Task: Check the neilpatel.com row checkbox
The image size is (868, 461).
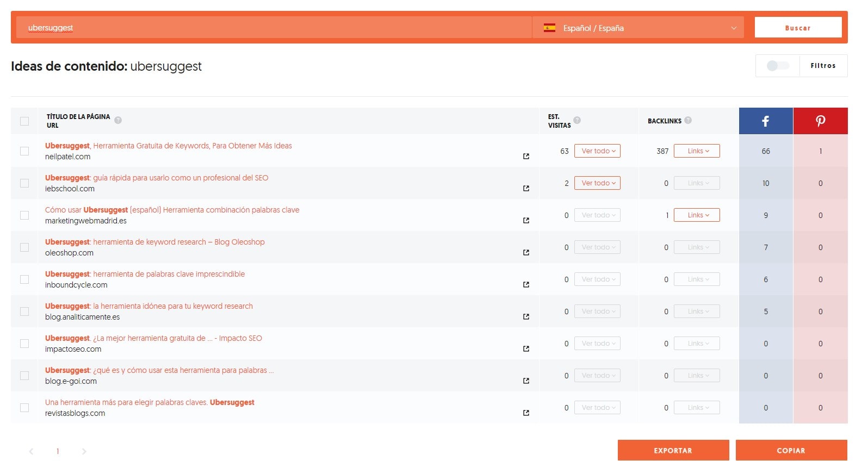Action: [x=24, y=151]
